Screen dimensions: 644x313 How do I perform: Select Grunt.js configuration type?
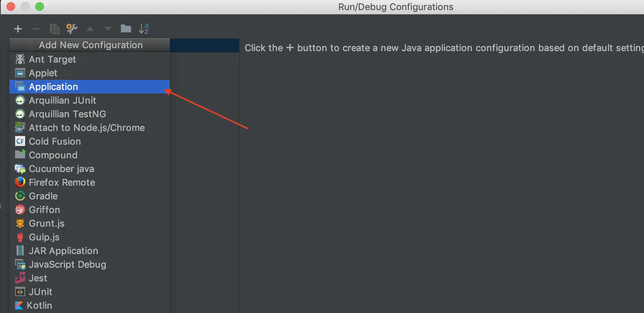(x=90, y=223)
